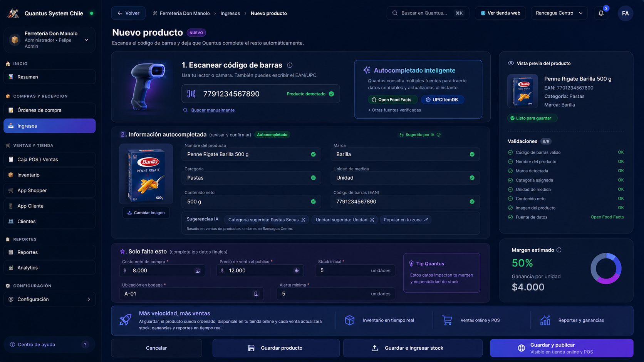This screenshot has width=644, height=362.
Task: Click icon inside Costo neto de compra field
Action: pos(198,271)
